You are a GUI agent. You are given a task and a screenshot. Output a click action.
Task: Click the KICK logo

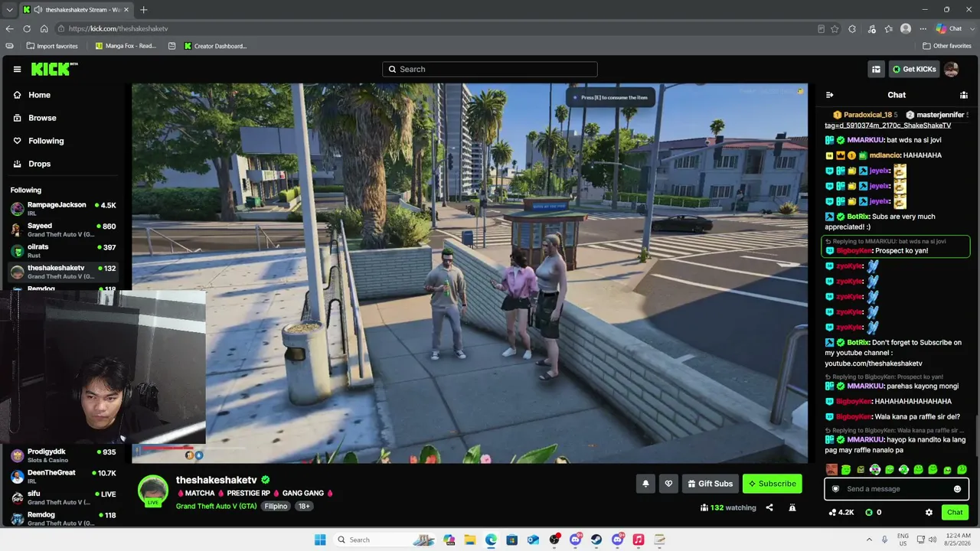[54, 69]
